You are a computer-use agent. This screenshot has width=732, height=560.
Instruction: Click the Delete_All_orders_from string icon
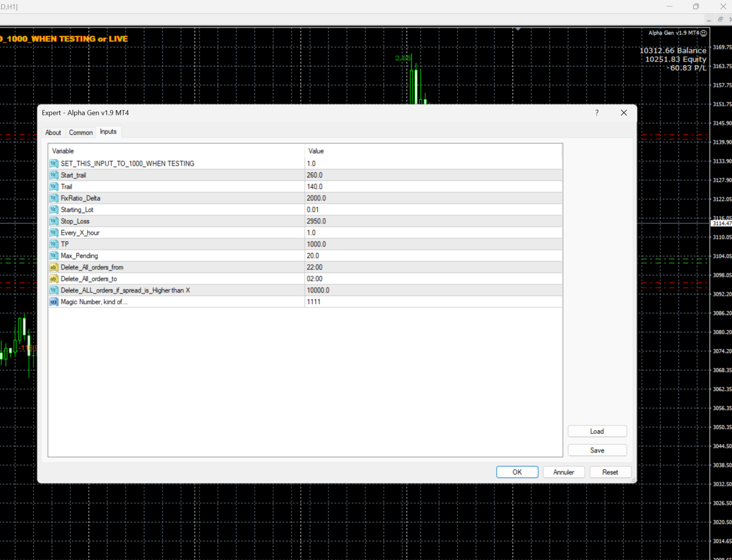pos(54,267)
